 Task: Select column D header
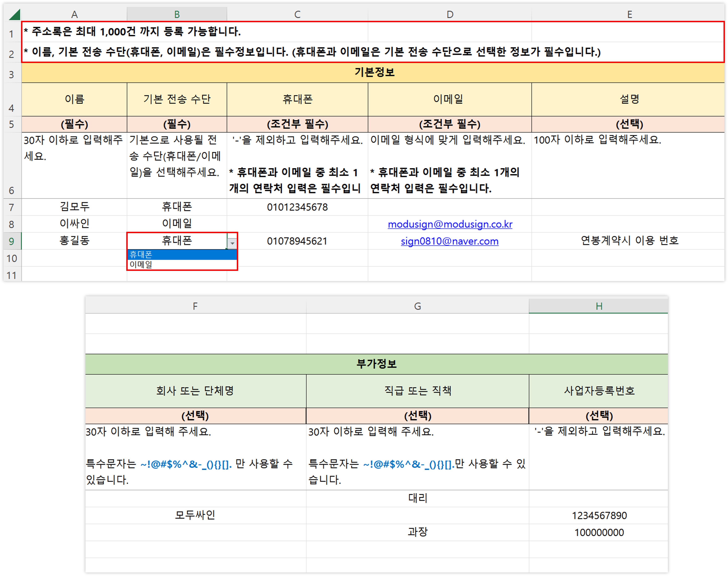pyautogui.click(x=450, y=15)
